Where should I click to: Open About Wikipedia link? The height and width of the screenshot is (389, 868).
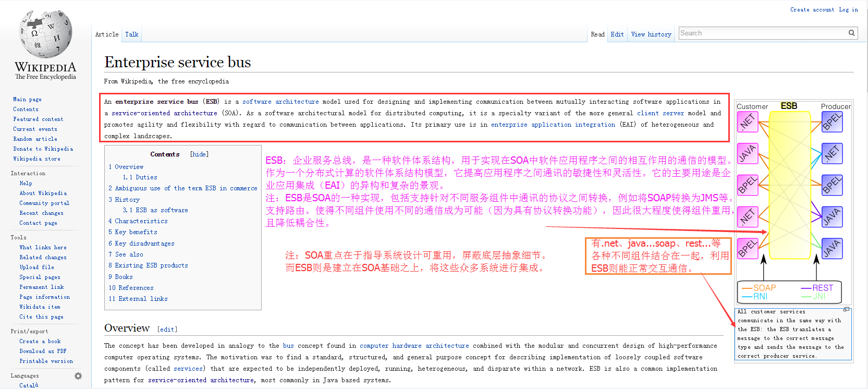pos(43,193)
